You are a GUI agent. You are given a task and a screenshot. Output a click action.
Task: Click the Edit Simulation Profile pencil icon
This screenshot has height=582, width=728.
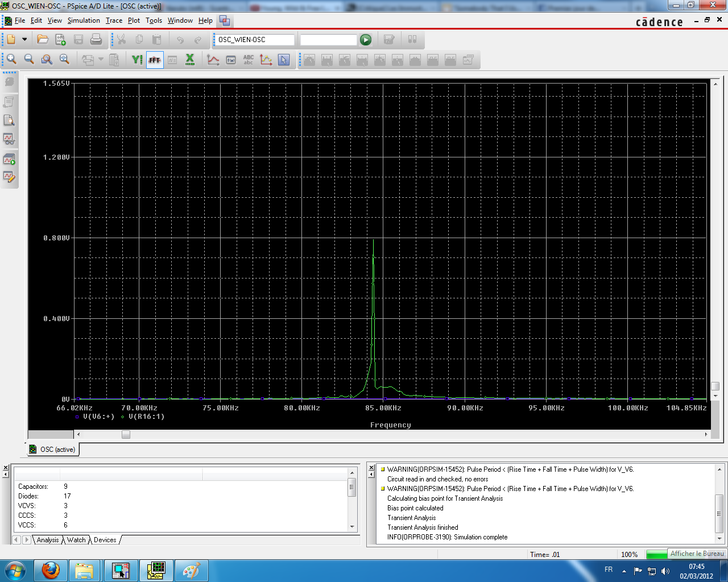tap(9, 177)
